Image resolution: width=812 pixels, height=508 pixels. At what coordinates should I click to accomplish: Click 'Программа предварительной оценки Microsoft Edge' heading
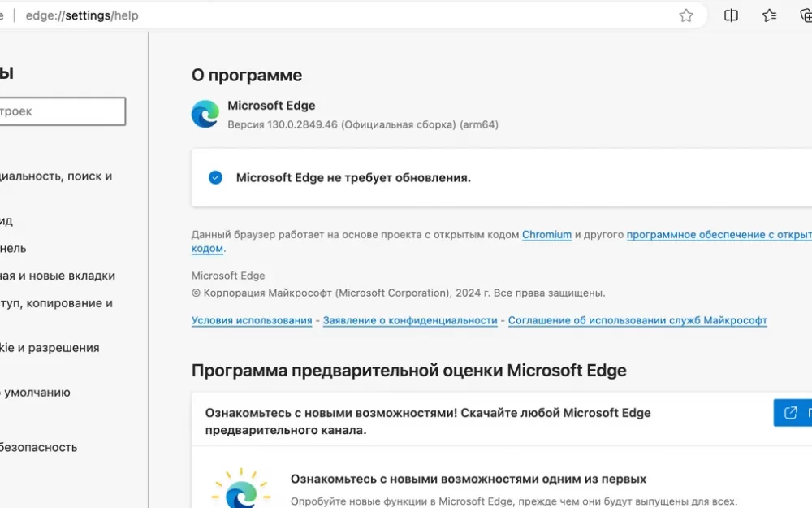[x=409, y=370]
